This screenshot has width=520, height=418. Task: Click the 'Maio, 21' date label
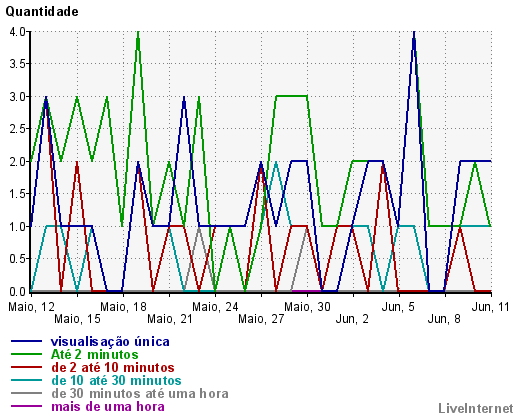click(x=170, y=319)
